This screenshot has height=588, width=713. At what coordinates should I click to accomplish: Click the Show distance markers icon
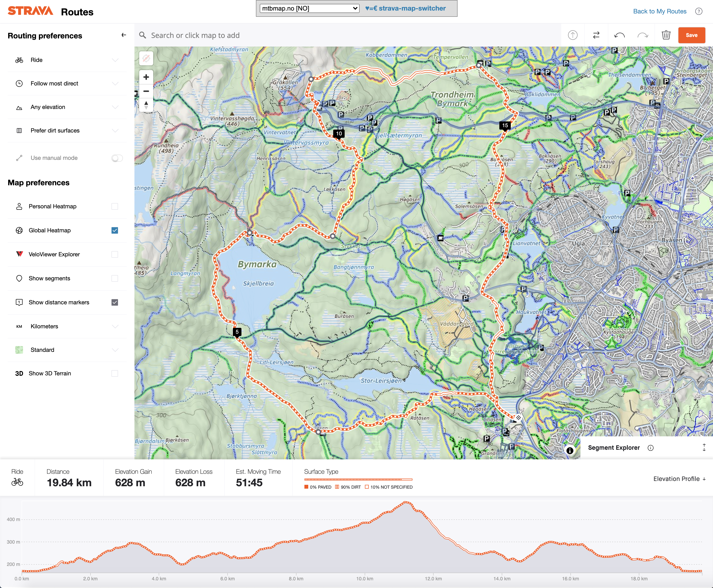pos(19,302)
